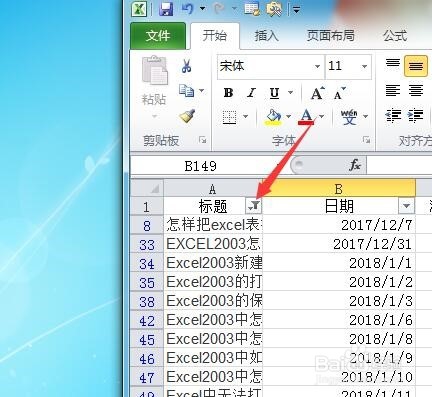Click the Top Align icon
432x397 pixels.
[x=393, y=64]
